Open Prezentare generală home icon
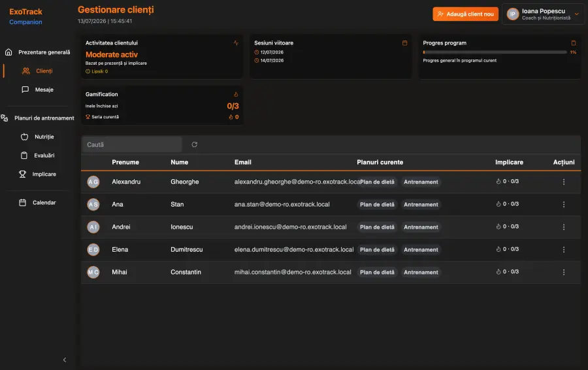 8,52
